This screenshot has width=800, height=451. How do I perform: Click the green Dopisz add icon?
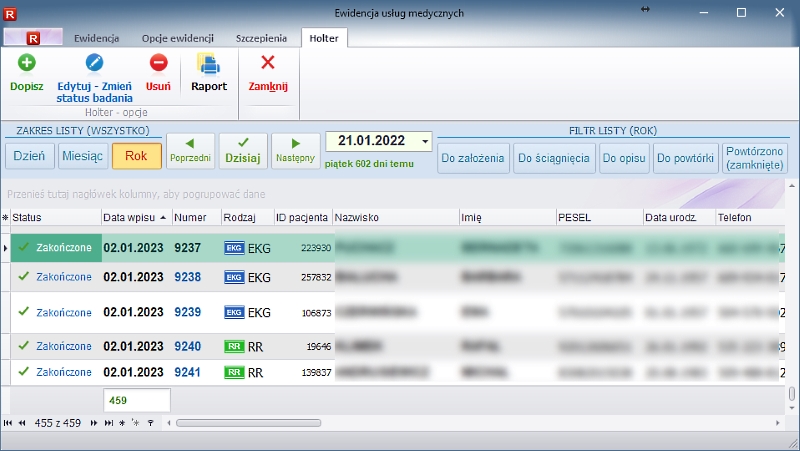coord(27,63)
